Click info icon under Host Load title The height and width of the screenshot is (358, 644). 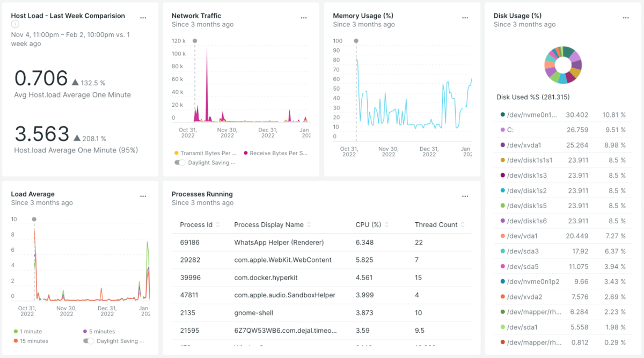pos(15,24)
